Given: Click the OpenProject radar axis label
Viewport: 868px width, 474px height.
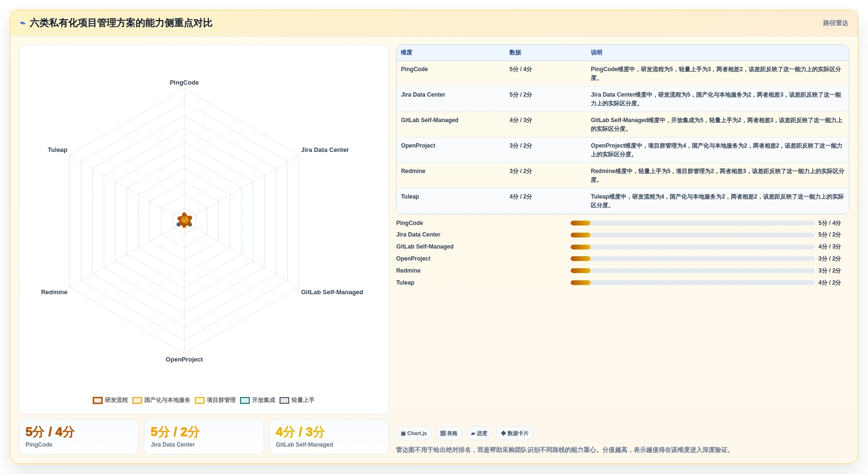Looking at the screenshot, I should 184,360.
